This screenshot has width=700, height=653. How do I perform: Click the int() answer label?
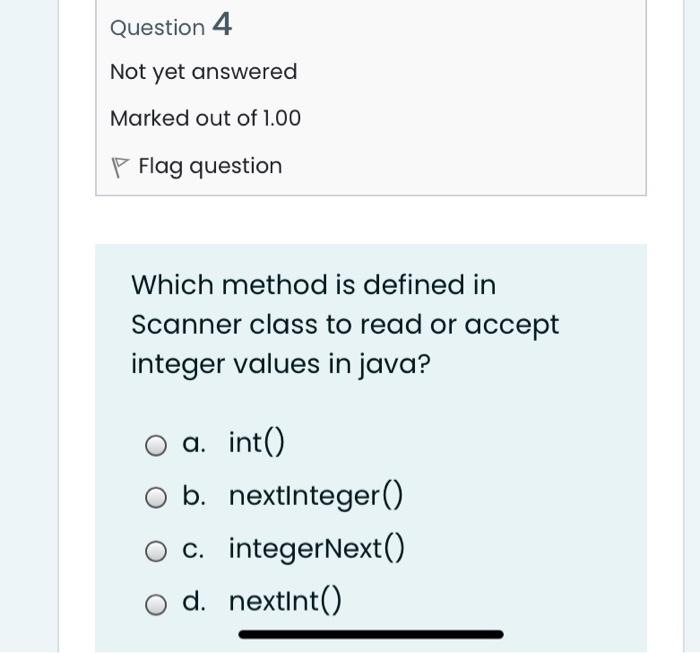pos(257,442)
